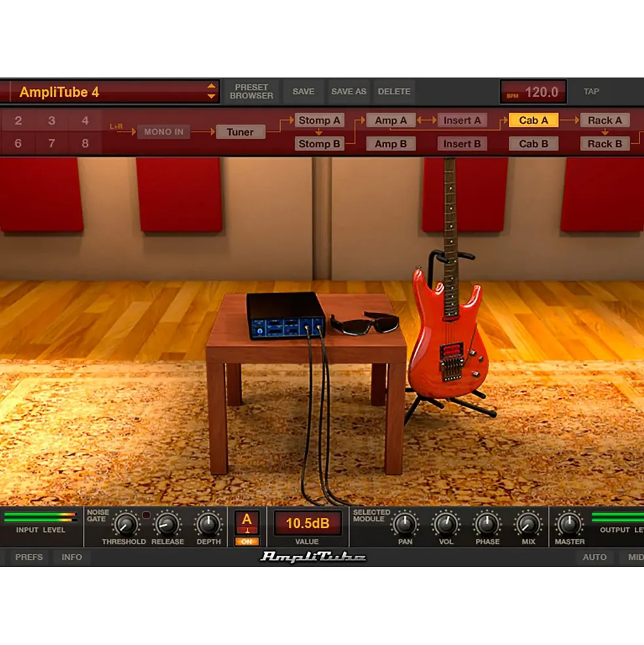Select previous preset with down arrow

pyautogui.click(x=211, y=97)
